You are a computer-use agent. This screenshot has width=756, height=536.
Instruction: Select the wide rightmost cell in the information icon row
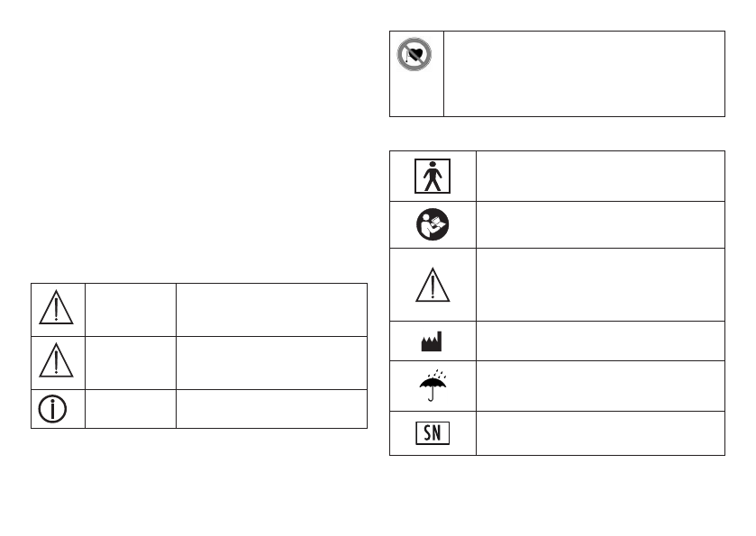point(271,408)
